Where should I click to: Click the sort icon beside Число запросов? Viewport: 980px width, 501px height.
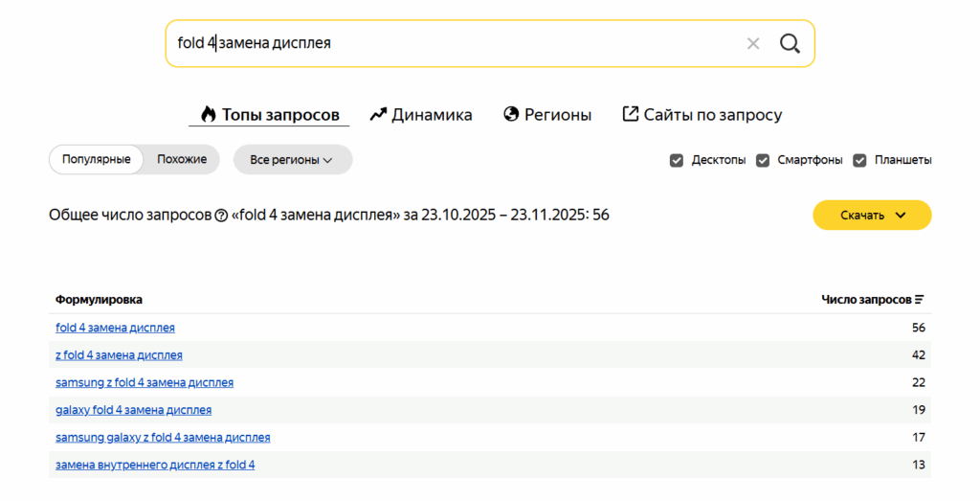(920, 300)
